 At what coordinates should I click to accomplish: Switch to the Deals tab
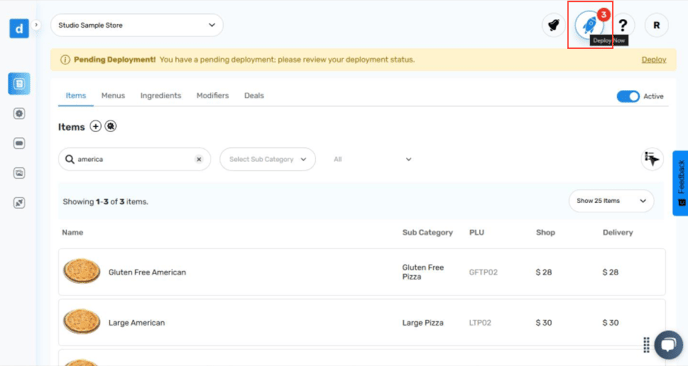pyautogui.click(x=254, y=96)
